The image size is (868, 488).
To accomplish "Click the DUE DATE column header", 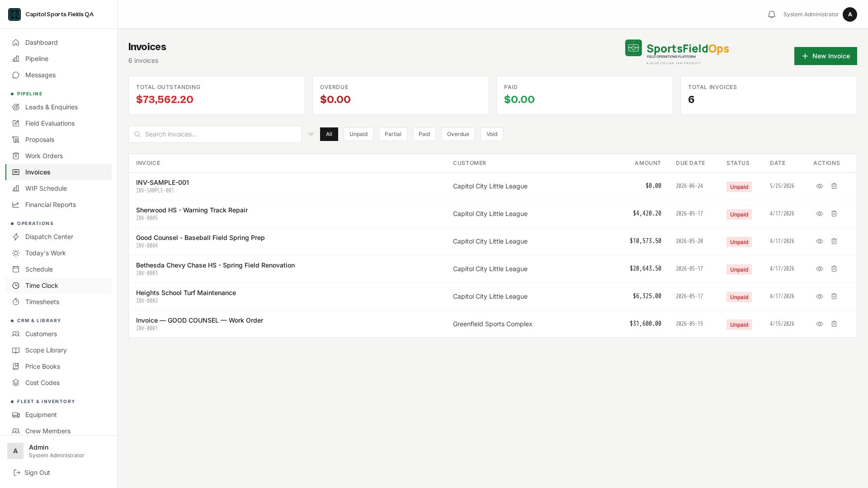I will 690,163.
